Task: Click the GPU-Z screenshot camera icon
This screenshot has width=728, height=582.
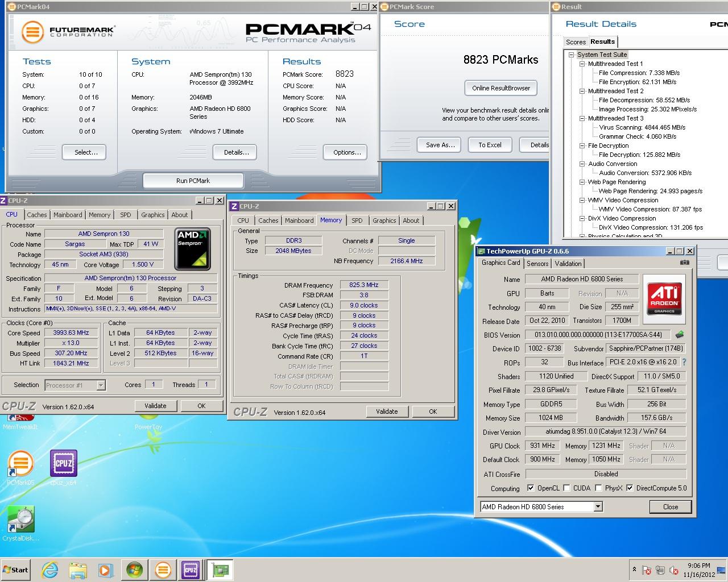Action: tap(685, 263)
